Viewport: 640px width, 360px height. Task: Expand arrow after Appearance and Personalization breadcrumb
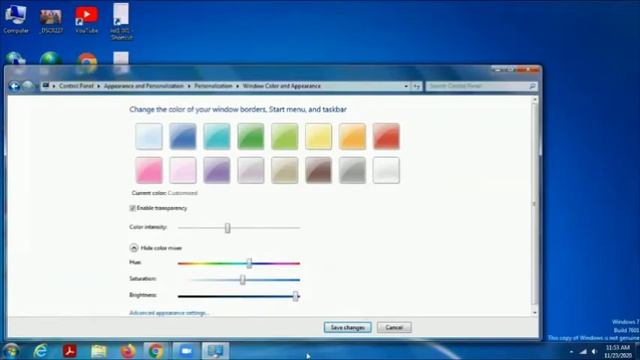coord(189,86)
